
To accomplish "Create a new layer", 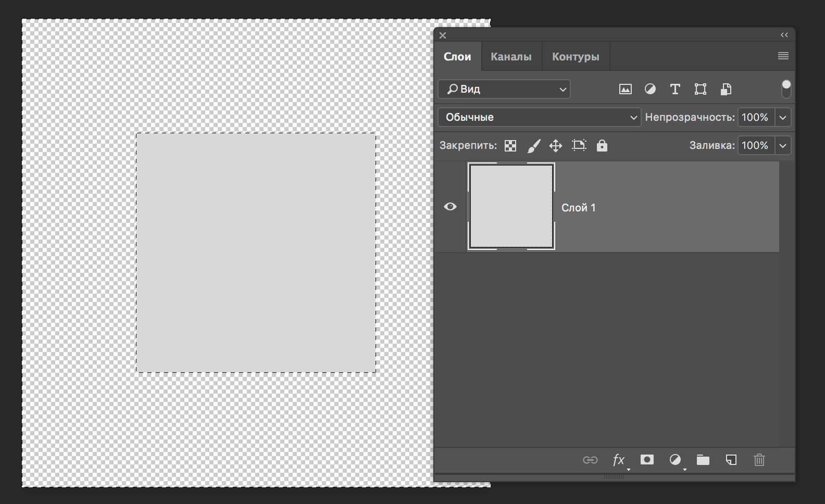I will pos(731,460).
